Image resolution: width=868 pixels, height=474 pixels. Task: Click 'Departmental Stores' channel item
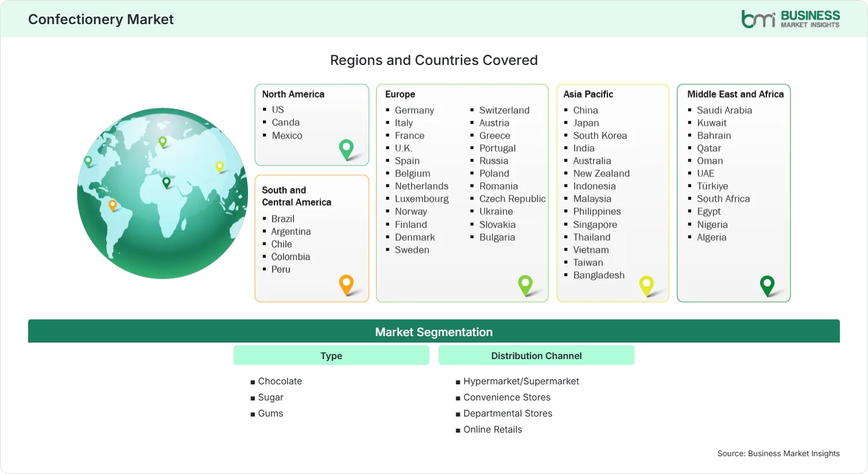[507, 413]
